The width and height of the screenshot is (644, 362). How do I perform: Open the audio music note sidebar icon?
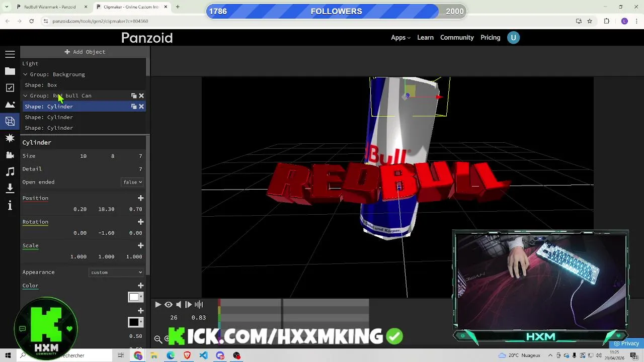(x=10, y=171)
